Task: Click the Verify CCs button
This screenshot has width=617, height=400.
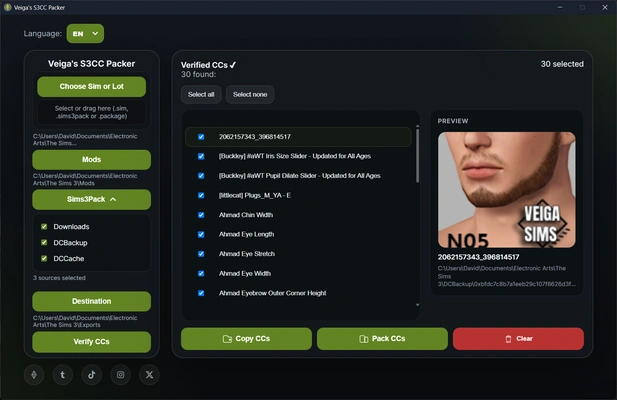Action: tap(91, 342)
